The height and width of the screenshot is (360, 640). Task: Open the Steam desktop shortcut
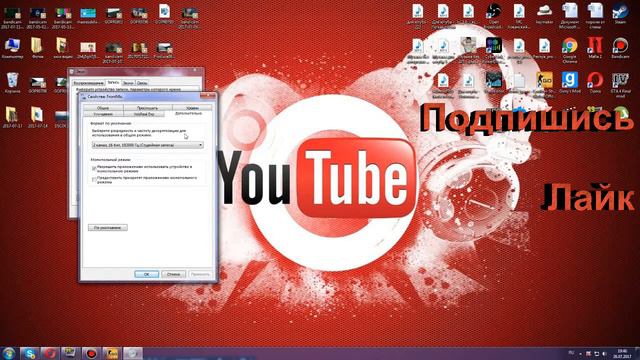[x=620, y=13]
